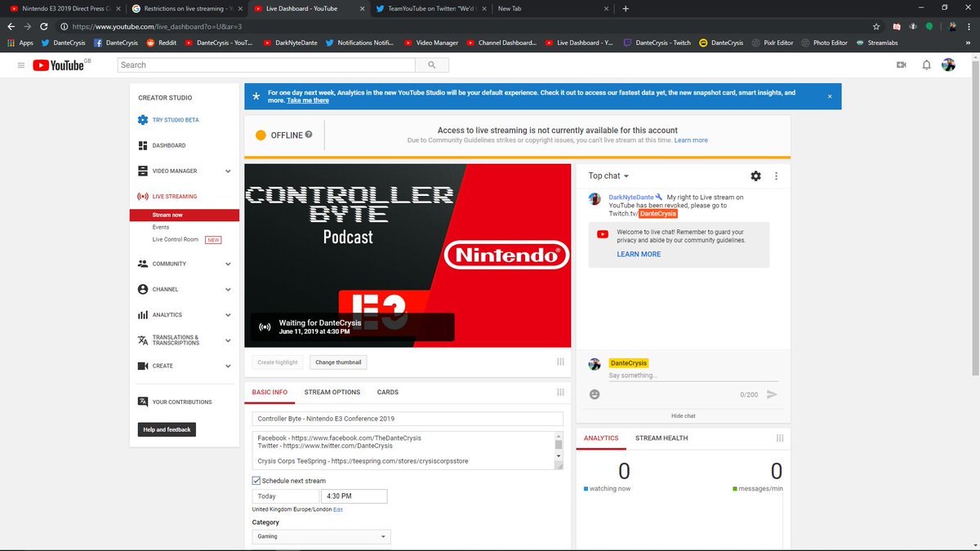Click the browser back arrow

click(x=11, y=26)
